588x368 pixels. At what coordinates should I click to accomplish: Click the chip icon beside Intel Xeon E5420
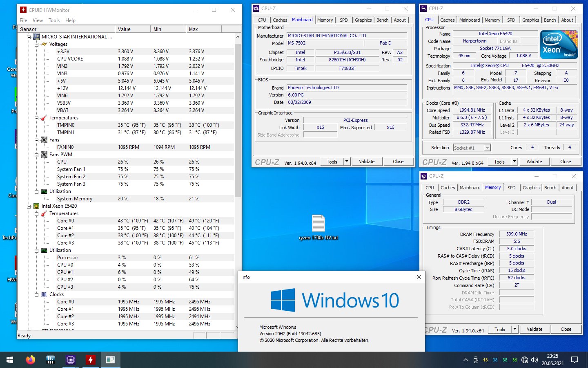point(36,206)
